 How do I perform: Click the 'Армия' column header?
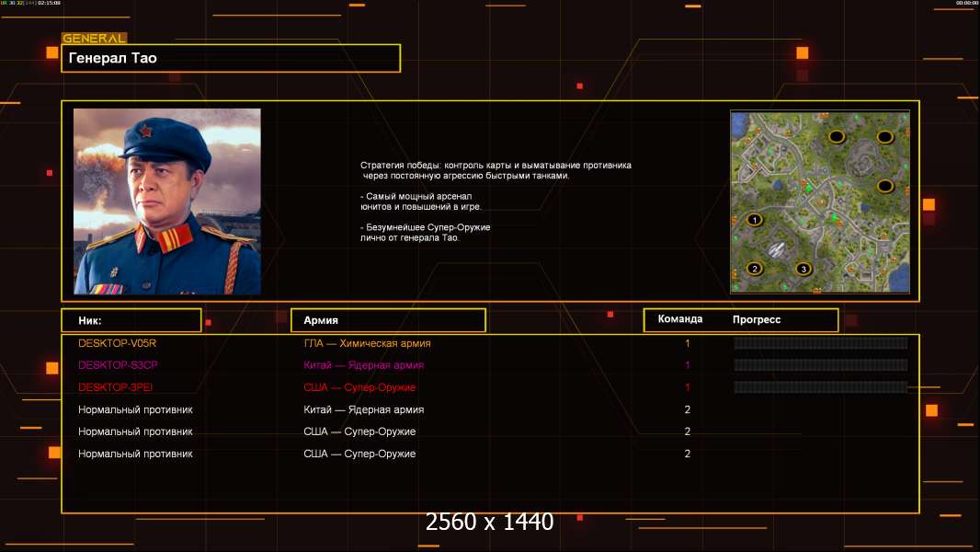tap(388, 320)
